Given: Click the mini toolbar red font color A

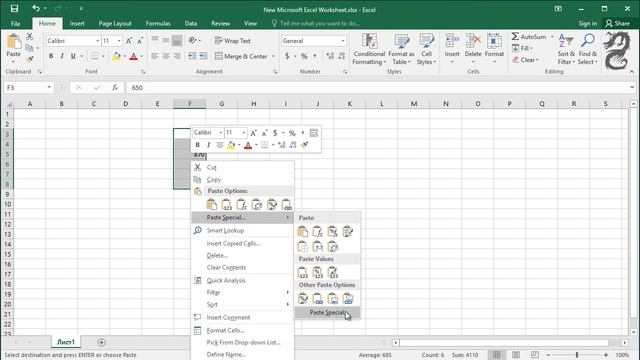Looking at the screenshot, I should [x=248, y=145].
